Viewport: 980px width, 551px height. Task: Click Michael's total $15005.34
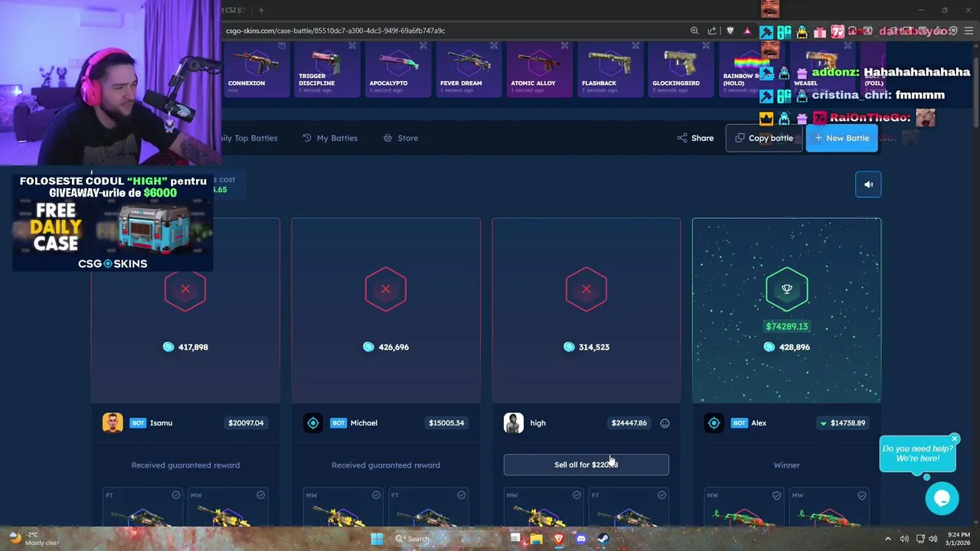446,423
